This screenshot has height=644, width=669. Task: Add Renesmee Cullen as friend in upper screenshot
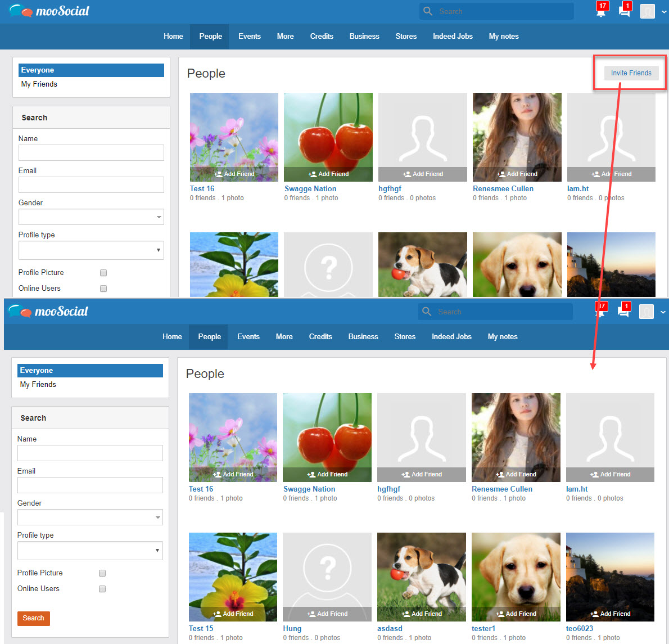517,174
